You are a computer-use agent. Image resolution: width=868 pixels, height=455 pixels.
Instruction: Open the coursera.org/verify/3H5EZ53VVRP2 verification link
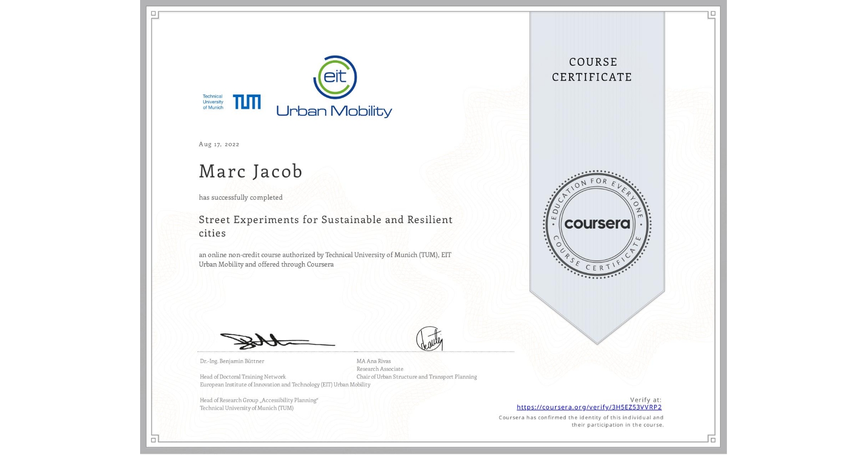coord(590,407)
